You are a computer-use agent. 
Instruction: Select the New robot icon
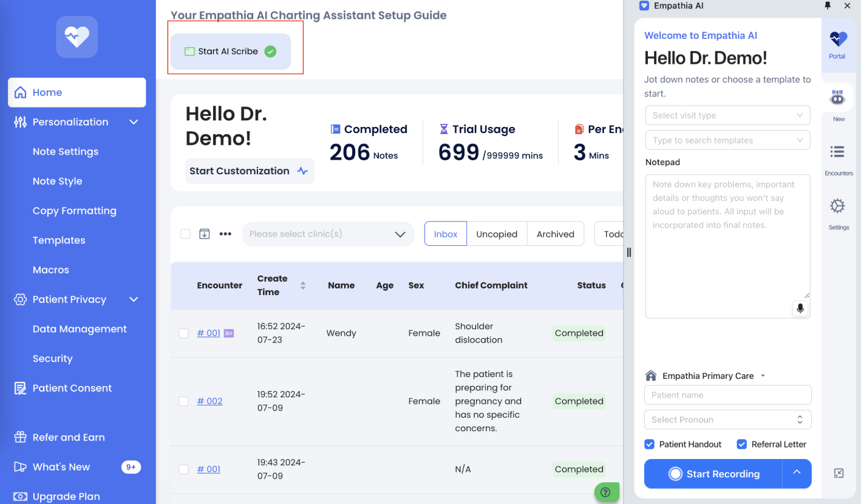[838, 97]
